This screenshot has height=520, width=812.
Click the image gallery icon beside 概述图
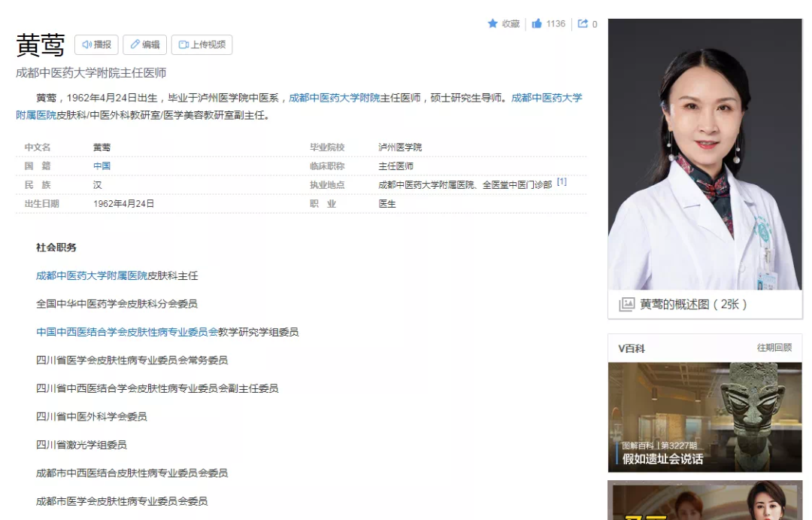(x=626, y=304)
